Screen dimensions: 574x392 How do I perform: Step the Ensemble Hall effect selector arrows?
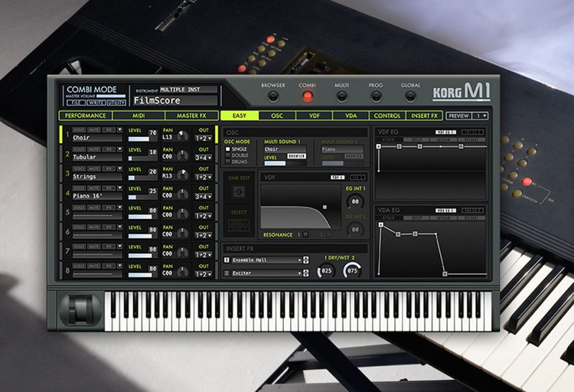coord(306,260)
